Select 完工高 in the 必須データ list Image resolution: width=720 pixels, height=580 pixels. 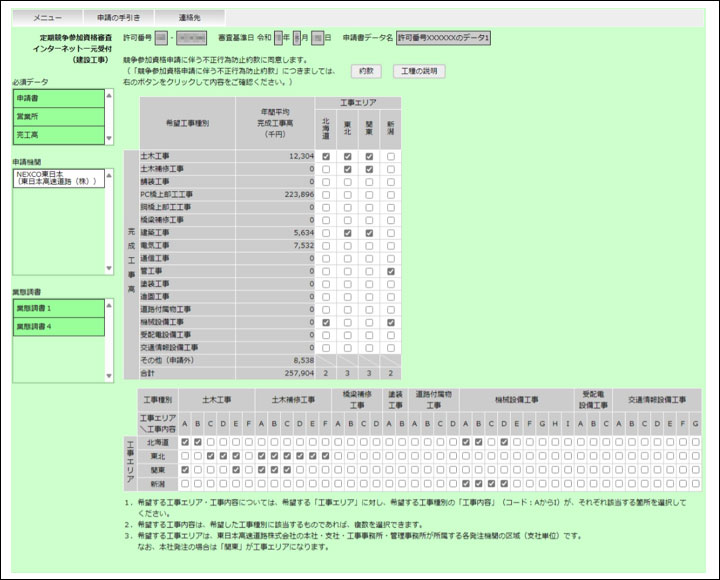pos(59,135)
